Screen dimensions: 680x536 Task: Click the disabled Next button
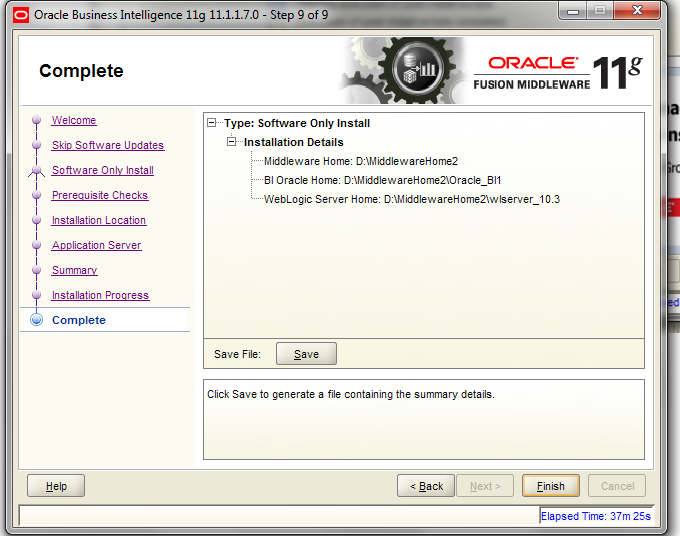[485, 486]
